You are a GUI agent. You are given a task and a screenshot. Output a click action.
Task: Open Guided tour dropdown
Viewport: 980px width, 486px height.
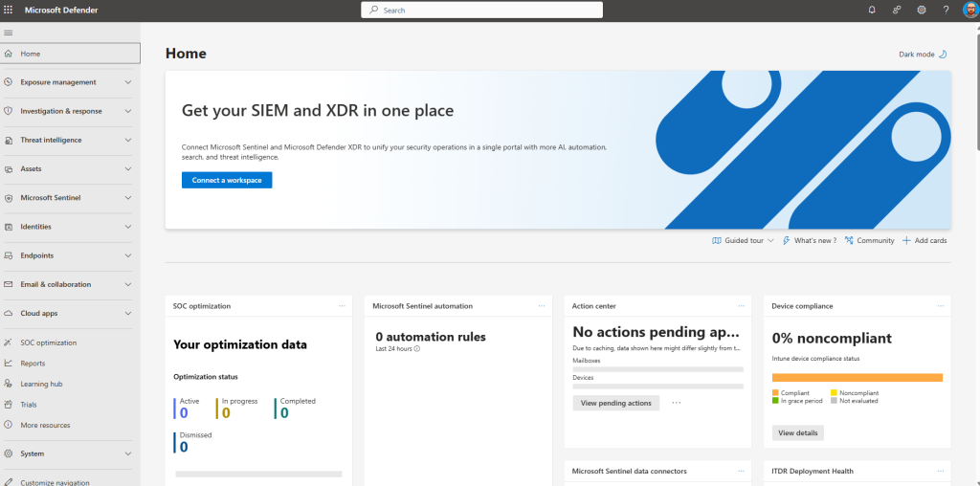tap(743, 240)
